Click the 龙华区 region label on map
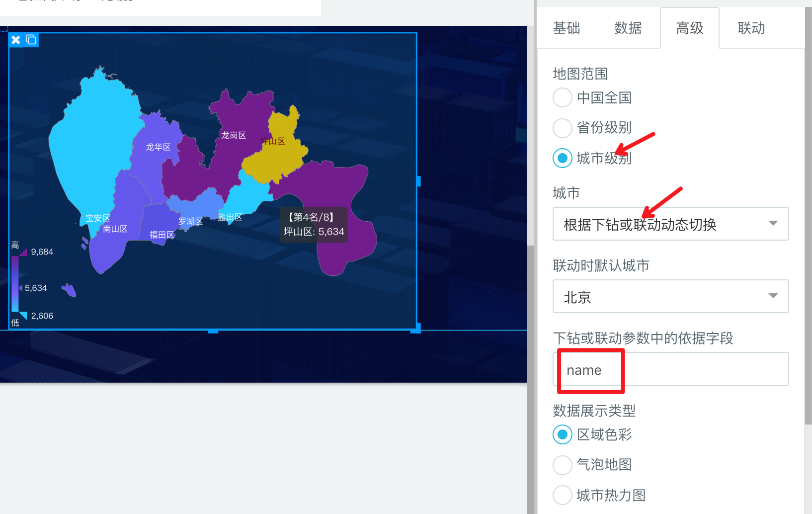Viewport: 812px width, 514px height. [158, 147]
